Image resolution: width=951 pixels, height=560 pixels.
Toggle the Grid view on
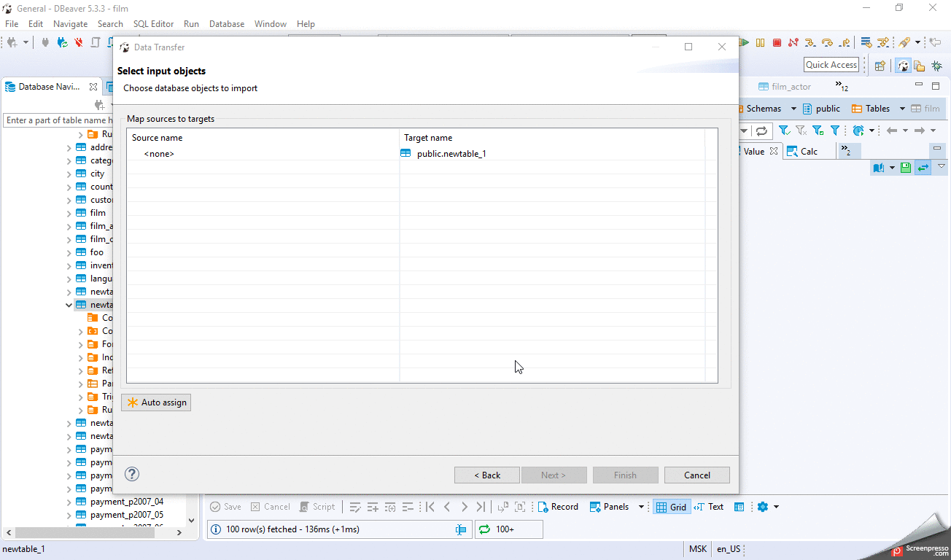[671, 506]
